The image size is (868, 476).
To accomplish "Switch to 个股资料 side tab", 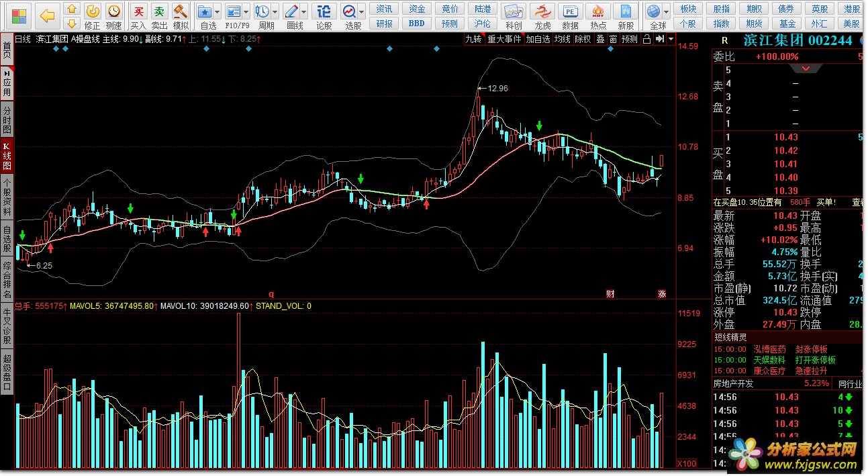I will 7,197.
